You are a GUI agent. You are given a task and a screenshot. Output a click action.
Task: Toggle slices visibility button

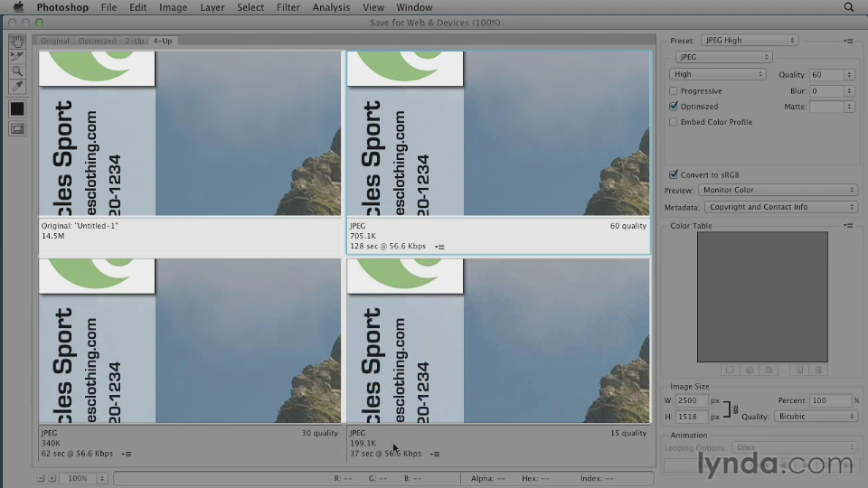click(x=16, y=129)
